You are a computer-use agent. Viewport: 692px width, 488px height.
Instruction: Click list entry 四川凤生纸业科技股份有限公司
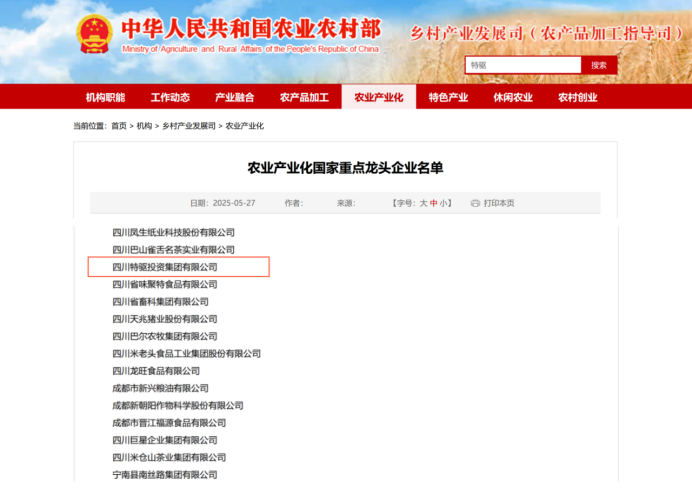[x=173, y=232]
